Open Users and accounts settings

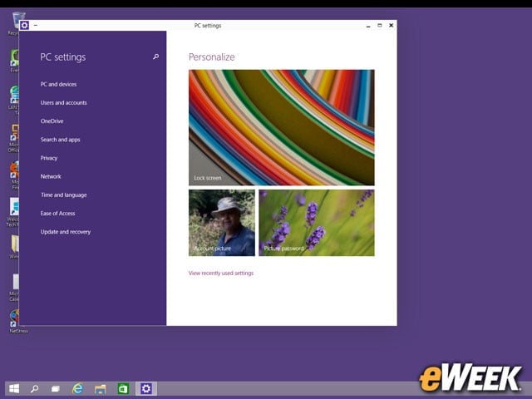(63, 102)
